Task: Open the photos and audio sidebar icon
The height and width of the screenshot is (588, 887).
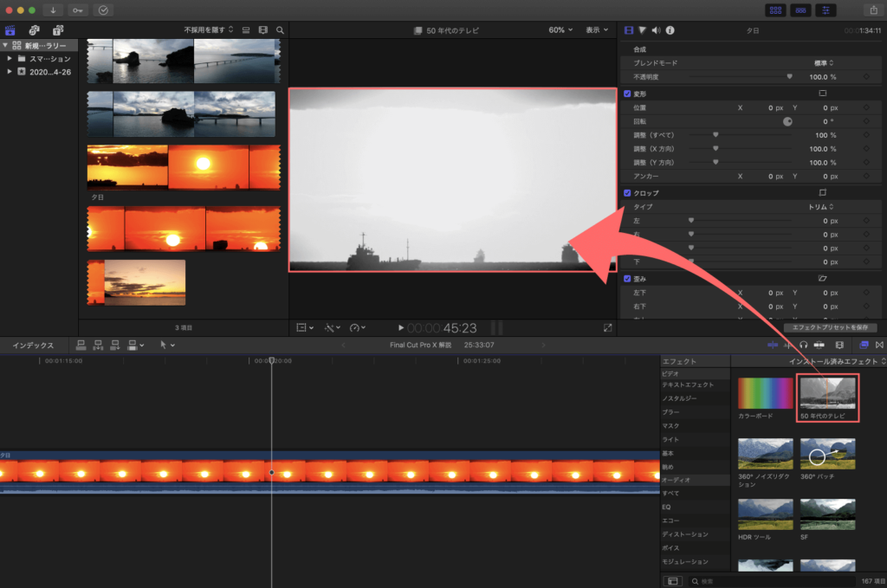Action: (x=34, y=30)
